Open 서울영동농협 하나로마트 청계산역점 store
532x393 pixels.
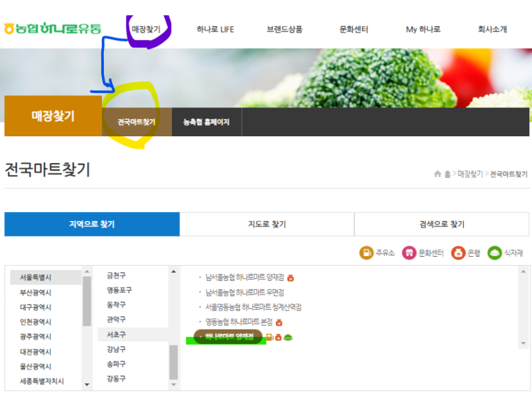[x=253, y=307]
